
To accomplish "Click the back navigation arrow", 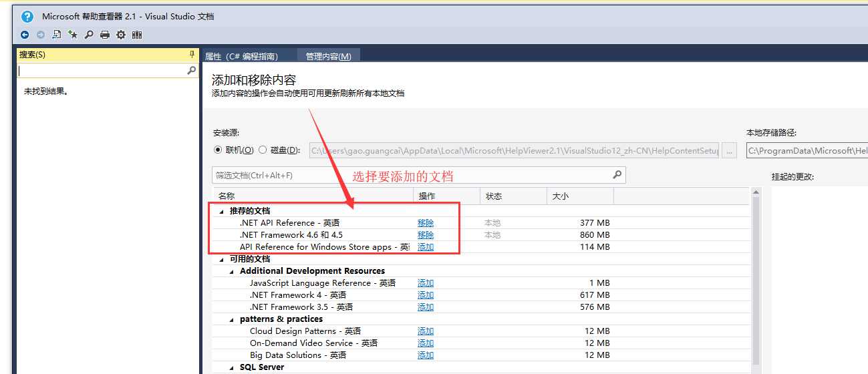I will pos(25,35).
